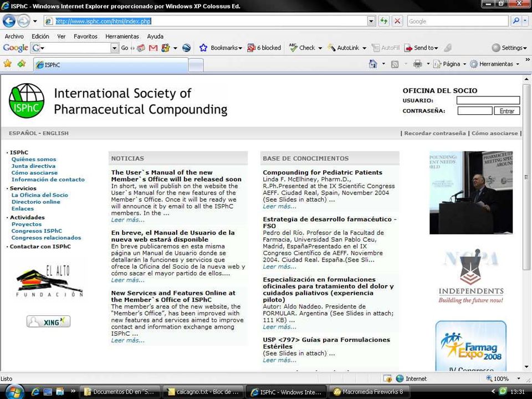Screen dimensions: 532x399
Task: Click the AutoLink wand button
Action: click(x=344, y=48)
